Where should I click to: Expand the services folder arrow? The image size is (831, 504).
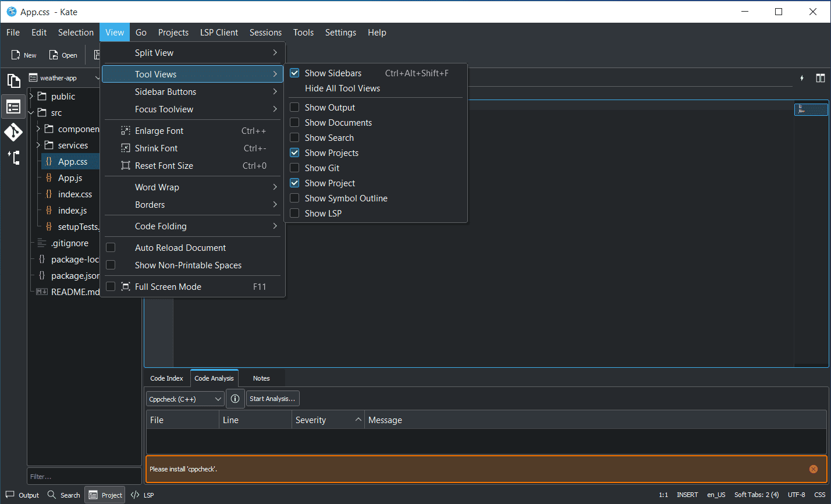[38, 145]
